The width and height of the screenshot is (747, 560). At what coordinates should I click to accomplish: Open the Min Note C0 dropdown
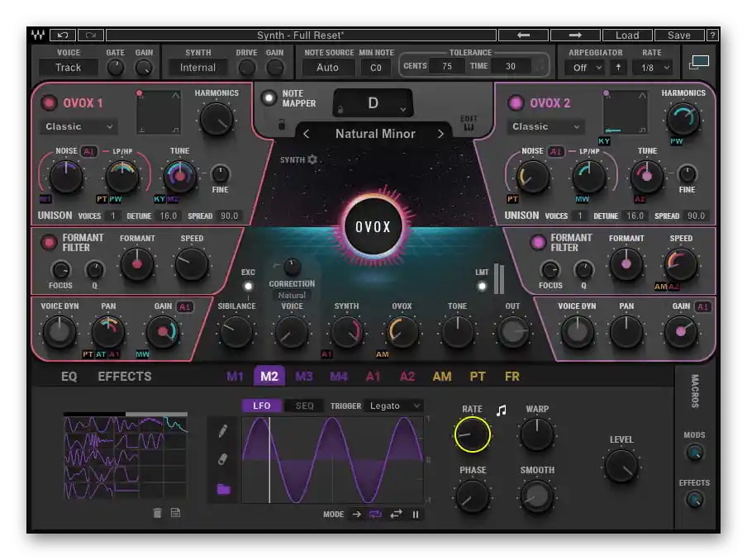(x=376, y=68)
